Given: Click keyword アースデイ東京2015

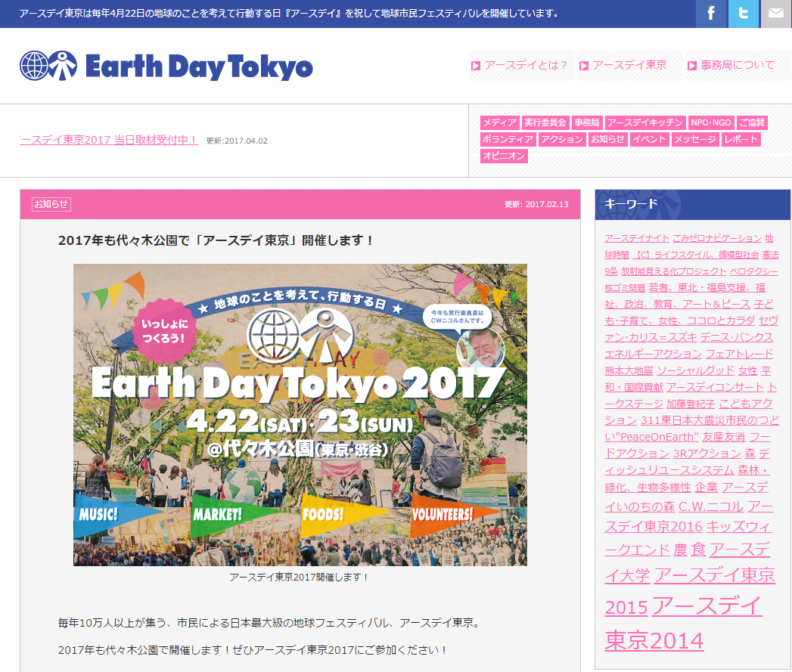Looking at the screenshot, I should coord(689,591).
